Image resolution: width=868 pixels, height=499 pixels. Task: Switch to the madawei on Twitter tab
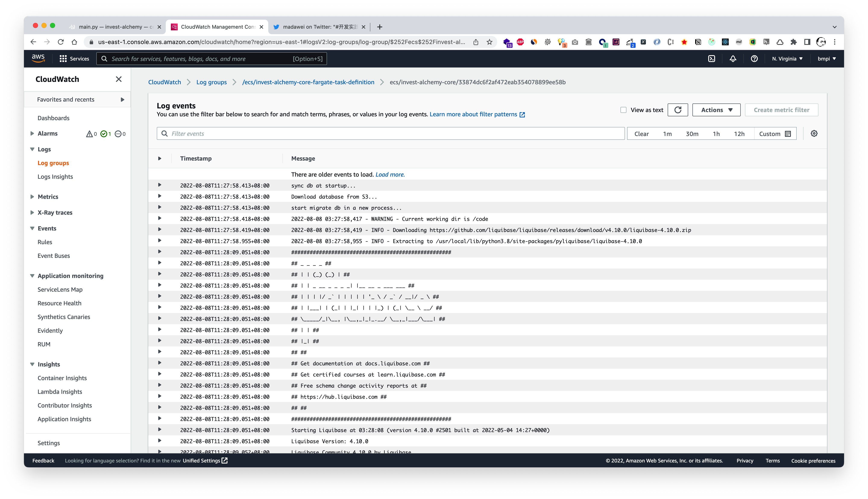320,27
